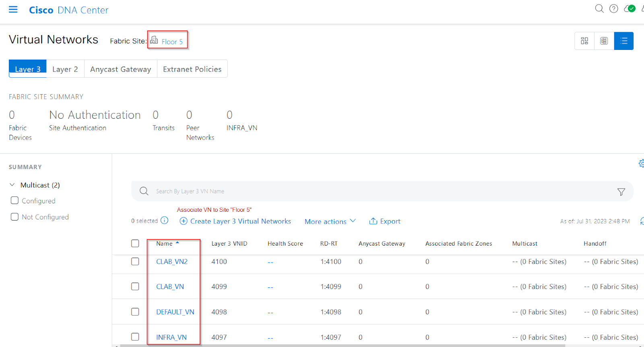Click the plus icon for Create Layer 3
The image size is (644, 347).
click(x=184, y=221)
